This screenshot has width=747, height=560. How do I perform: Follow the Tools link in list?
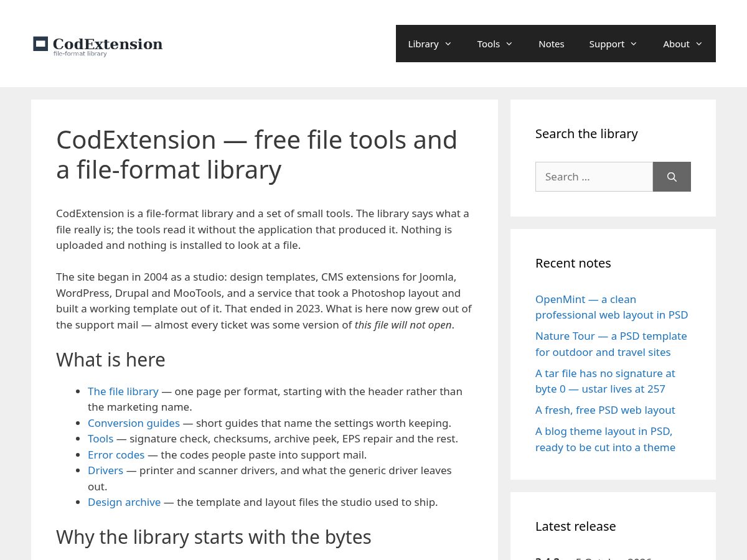coord(101,439)
